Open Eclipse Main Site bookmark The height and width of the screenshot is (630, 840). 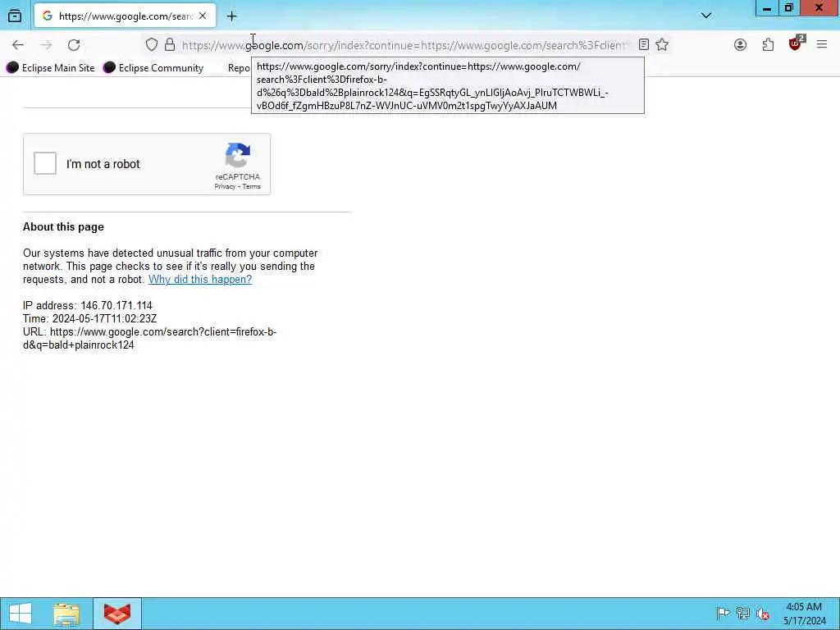pyautogui.click(x=50, y=68)
